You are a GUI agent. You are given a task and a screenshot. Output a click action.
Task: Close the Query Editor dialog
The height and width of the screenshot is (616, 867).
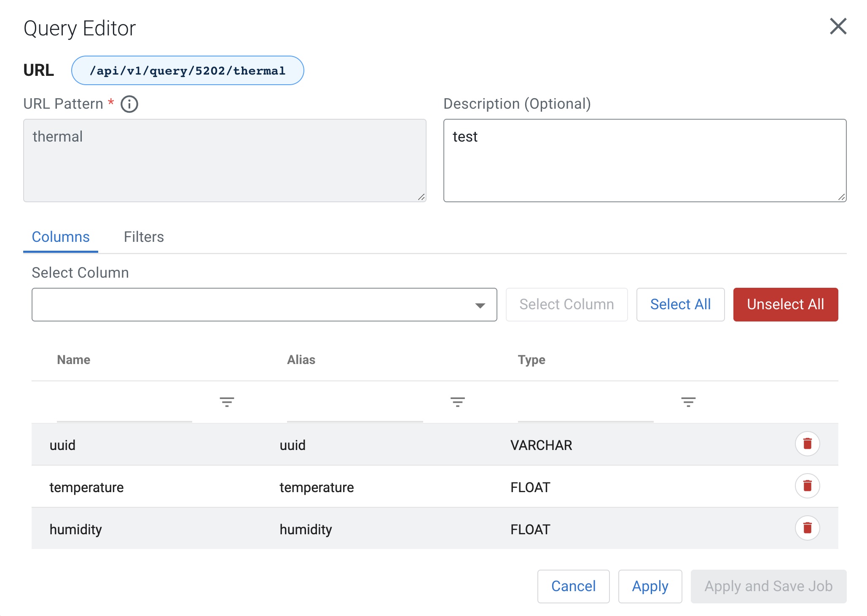(x=838, y=27)
